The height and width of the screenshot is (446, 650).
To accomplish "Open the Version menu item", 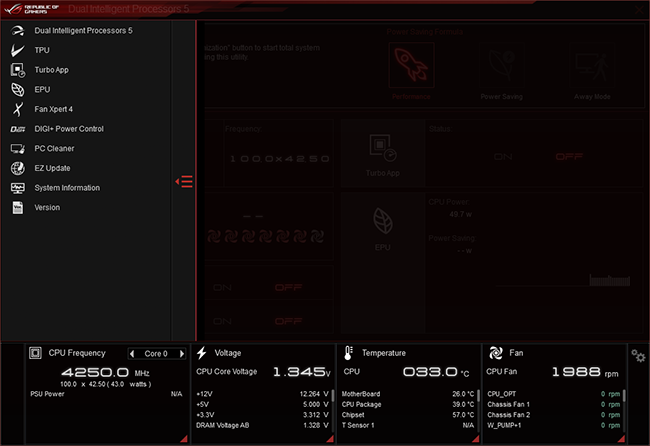I will (x=47, y=208).
